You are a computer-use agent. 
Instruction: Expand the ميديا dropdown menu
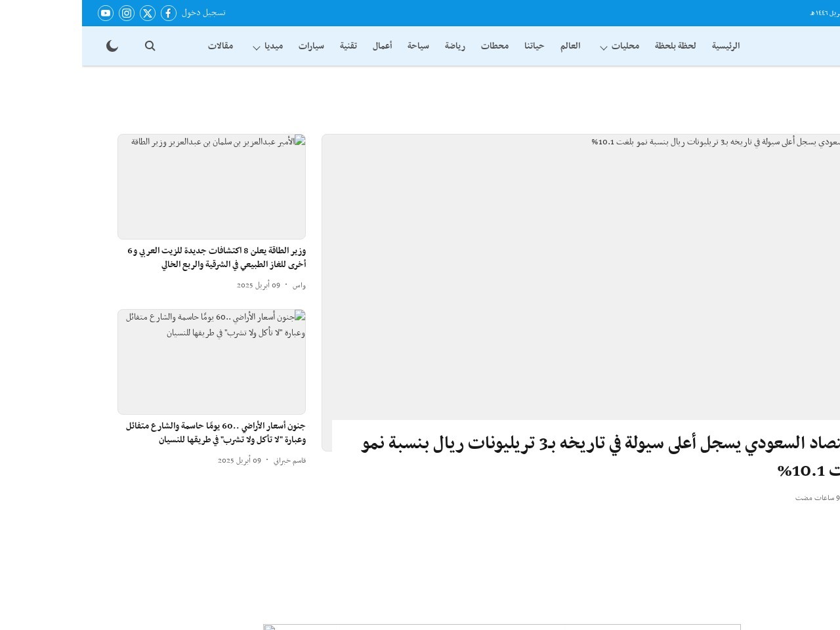click(x=268, y=46)
